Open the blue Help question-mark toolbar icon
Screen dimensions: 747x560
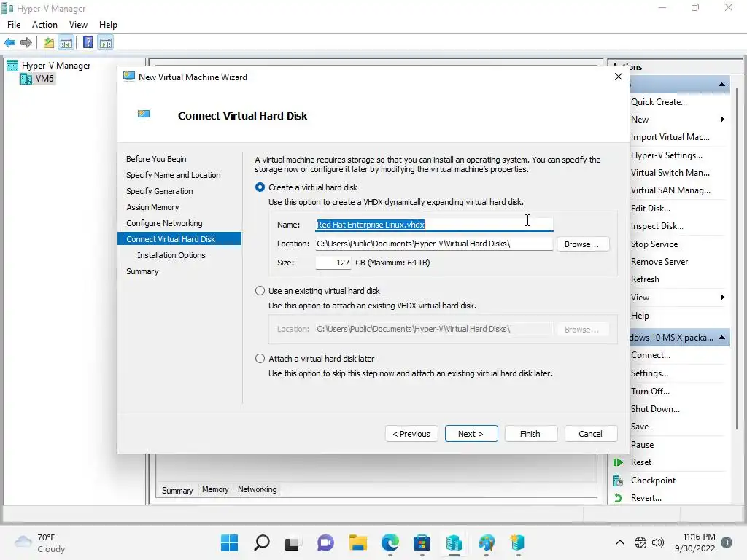tap(88, 43)
